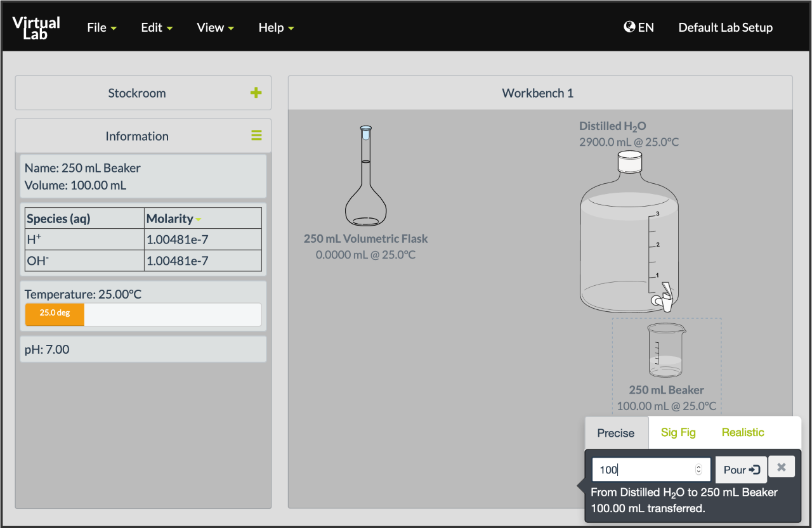Switch to the Sig Fig tab
812x528 pixels.
coord(678,432)
